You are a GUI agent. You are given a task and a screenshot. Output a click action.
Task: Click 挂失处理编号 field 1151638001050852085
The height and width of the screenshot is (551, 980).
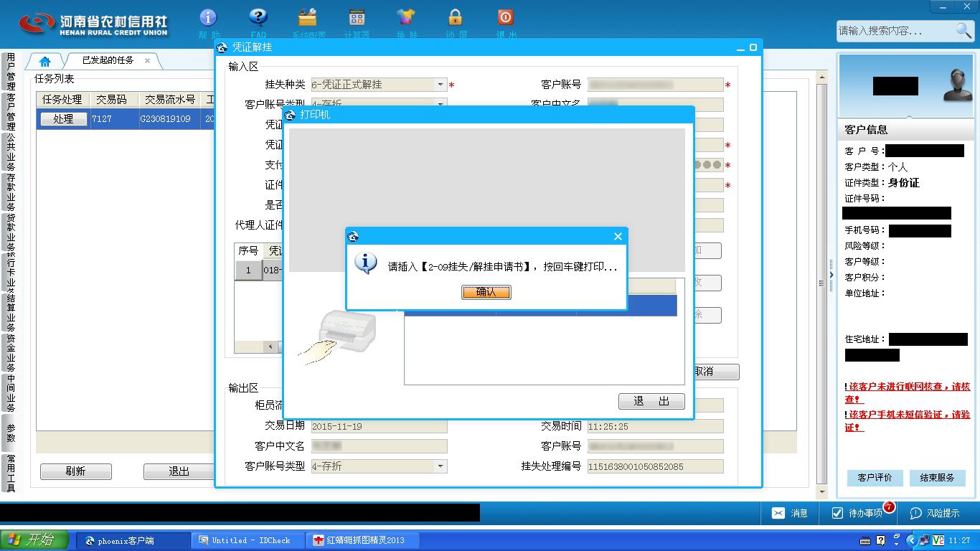(655, 466)
